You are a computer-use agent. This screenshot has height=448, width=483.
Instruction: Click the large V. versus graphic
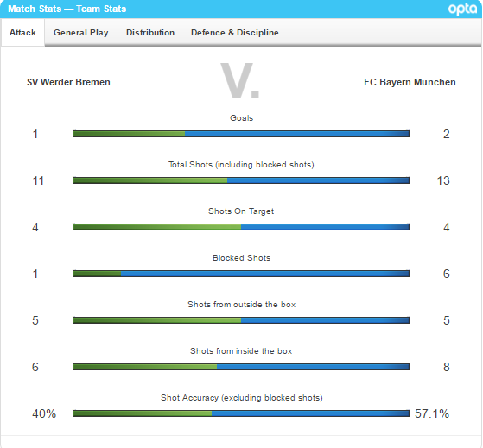coord(240,80)
